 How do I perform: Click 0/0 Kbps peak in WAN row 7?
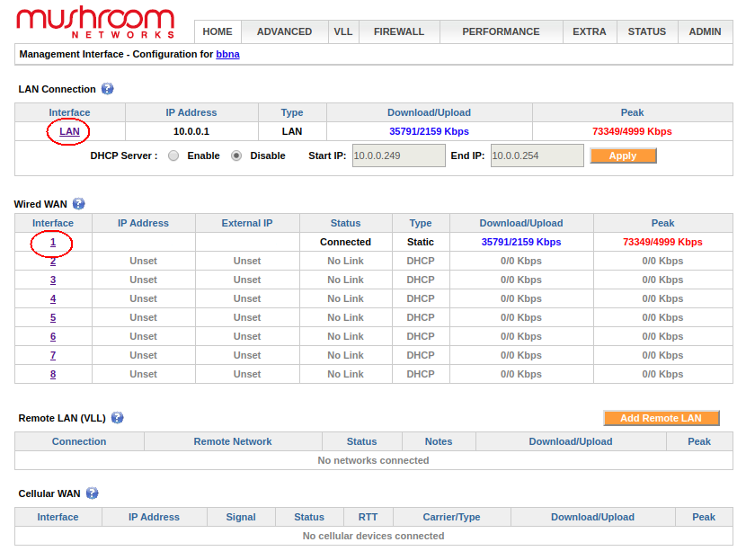point(662,355)
